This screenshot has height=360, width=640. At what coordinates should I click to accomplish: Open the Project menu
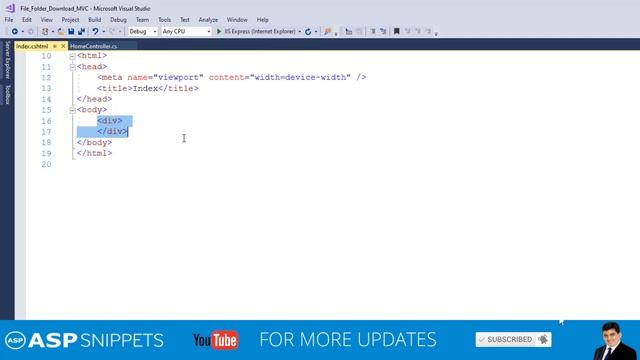point(70,20)
